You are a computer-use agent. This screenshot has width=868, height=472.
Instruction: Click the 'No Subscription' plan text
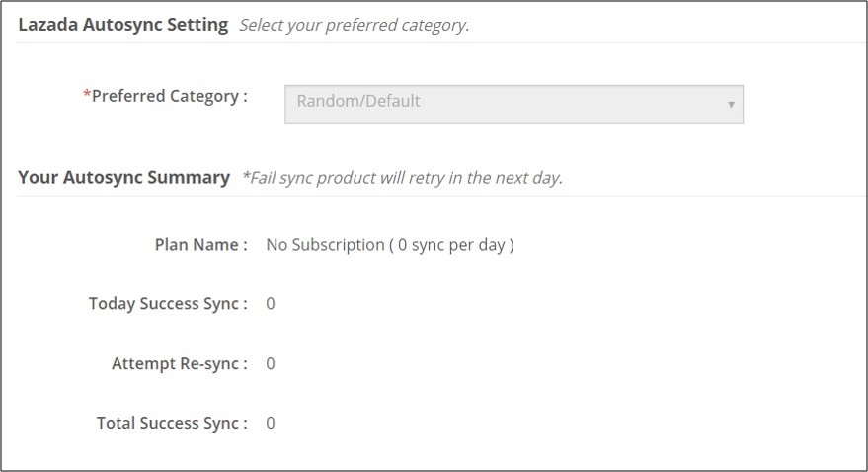325,245
